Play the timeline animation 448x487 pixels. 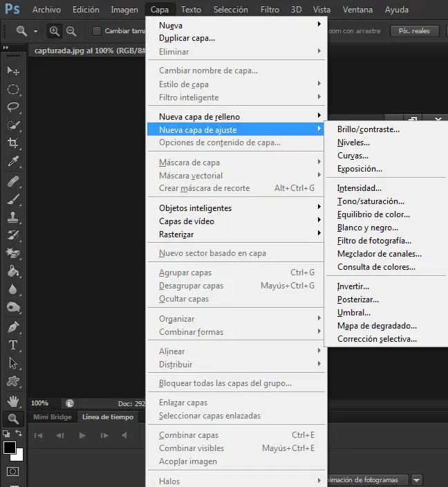point(82,435)
